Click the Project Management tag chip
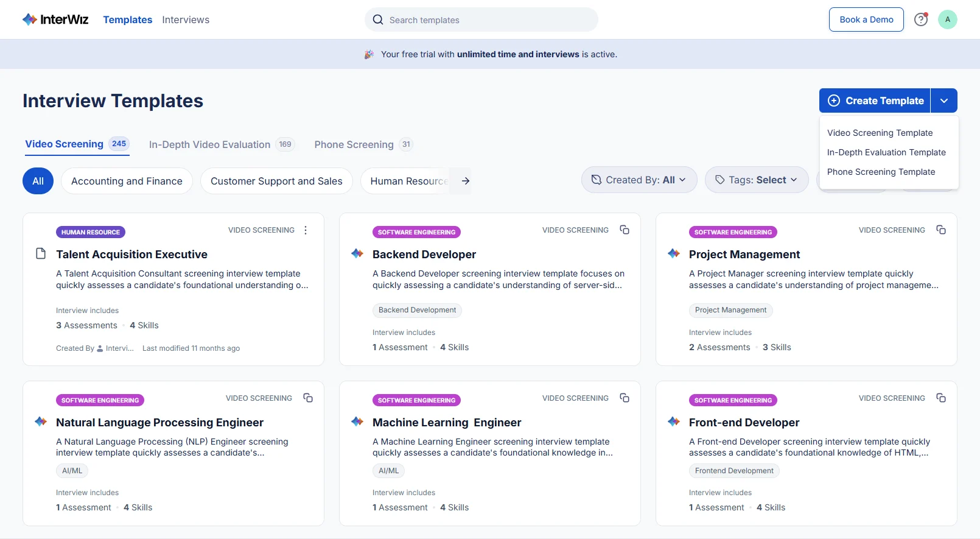The height and width of the screenshot is (539, 980). [730, 310]
